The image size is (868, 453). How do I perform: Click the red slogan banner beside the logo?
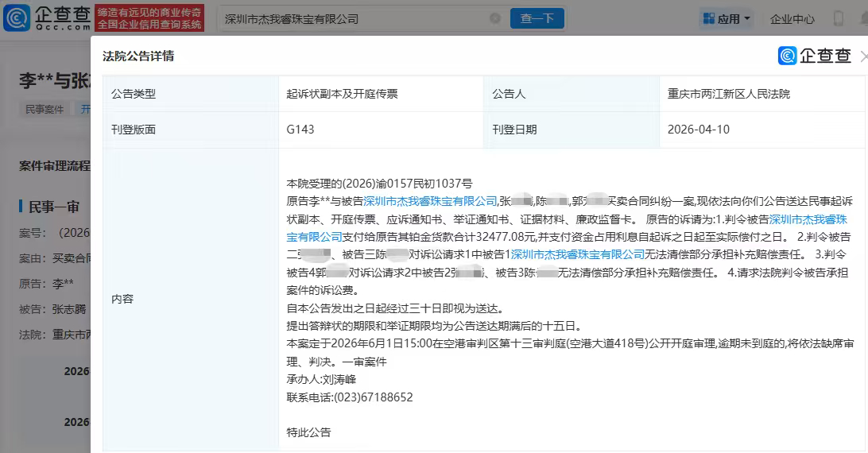[x=149, y=17]
